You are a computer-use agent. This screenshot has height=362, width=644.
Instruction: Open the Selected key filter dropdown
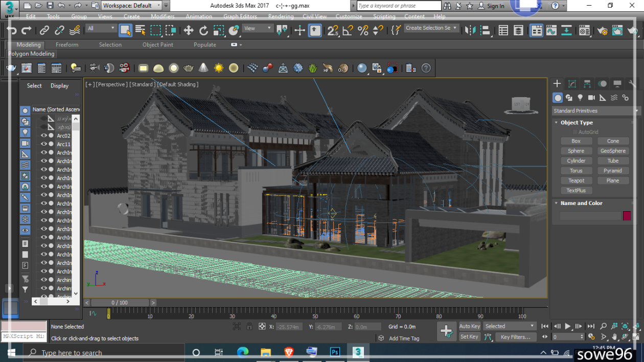pyautogui.click(x=510, y=326)
